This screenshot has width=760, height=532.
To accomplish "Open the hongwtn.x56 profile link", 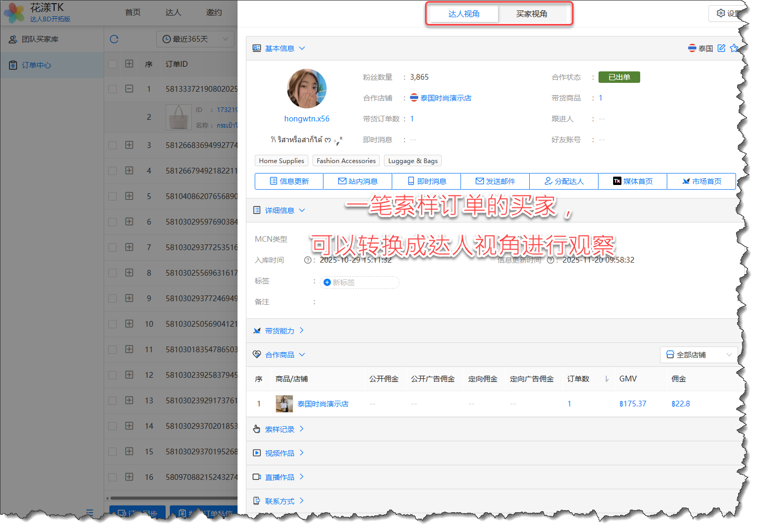I will click(307, 119).
